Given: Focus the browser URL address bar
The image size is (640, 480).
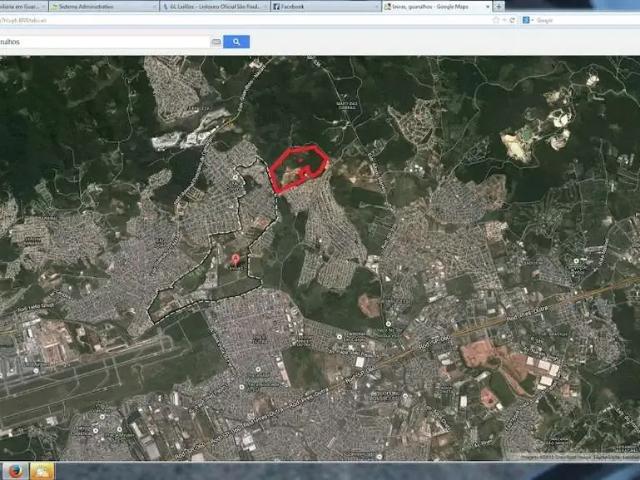Looking at the screenshot, I should click(245, 20).
